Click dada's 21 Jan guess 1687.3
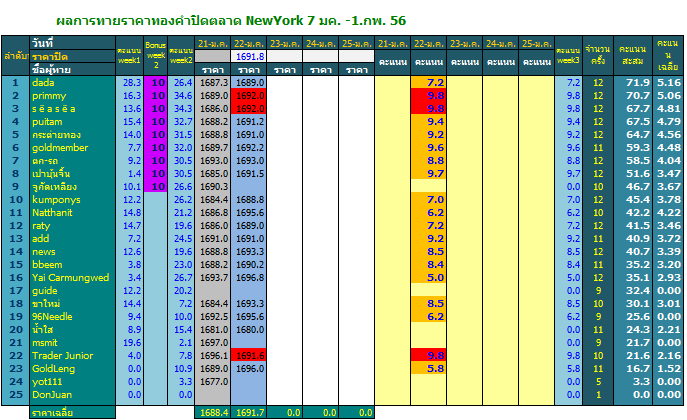This screenshot has height=420, width=687. [x=212, y=82]
